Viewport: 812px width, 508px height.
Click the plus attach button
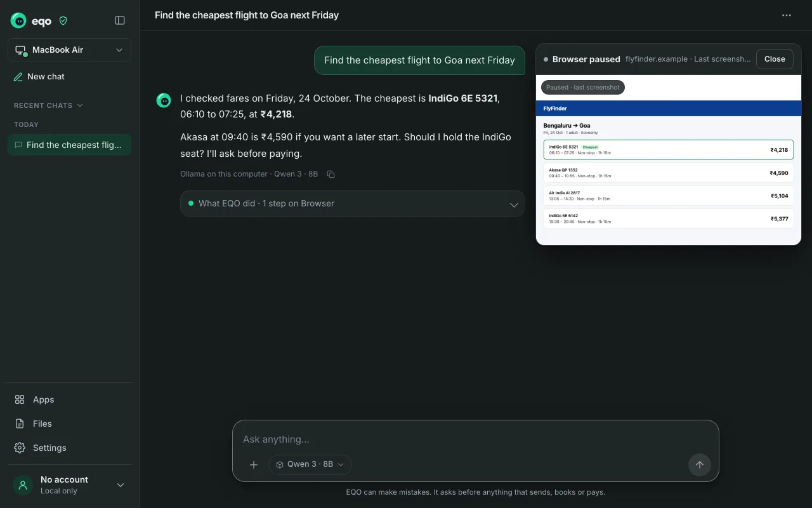point(254,465)
